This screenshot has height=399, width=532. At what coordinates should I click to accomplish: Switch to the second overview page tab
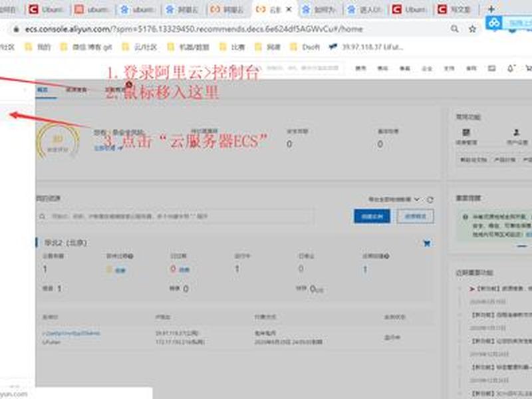(76, 90)
